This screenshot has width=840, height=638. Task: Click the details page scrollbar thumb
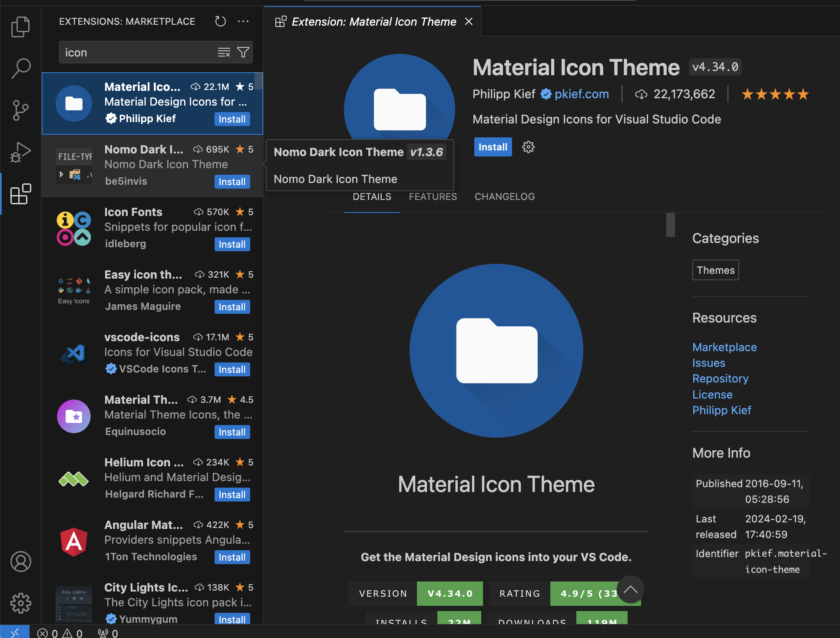pyautogui.click(x=671, y=225)
